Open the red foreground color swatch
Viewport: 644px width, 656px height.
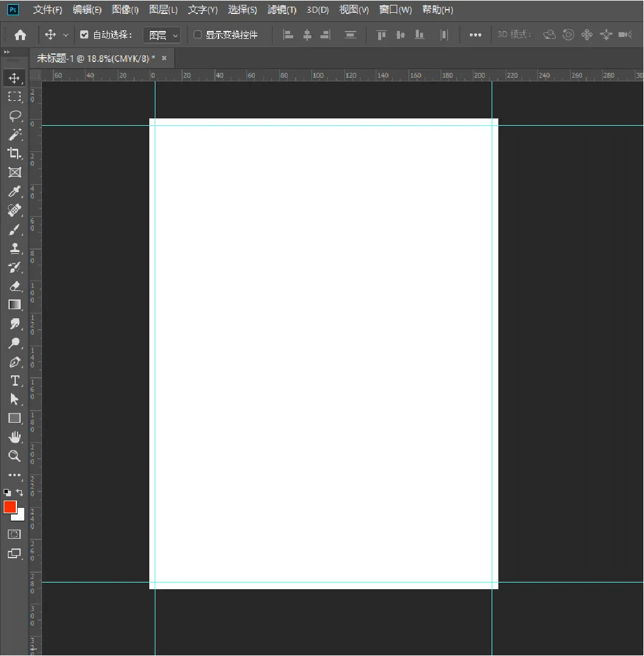coord(9,507)
